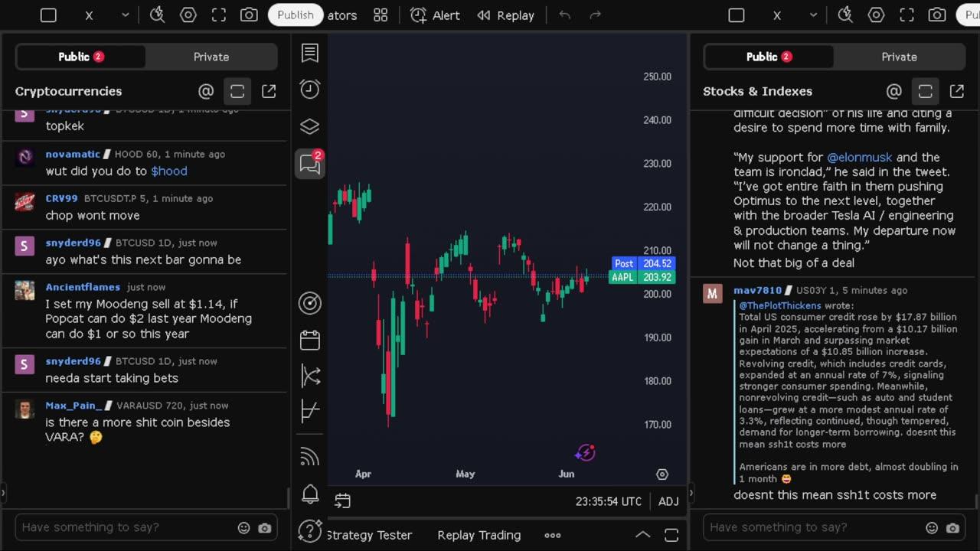The image size is (980, 551).
Task: Focus the Cryptocurrencies message input field
Action: click(146, 527)
